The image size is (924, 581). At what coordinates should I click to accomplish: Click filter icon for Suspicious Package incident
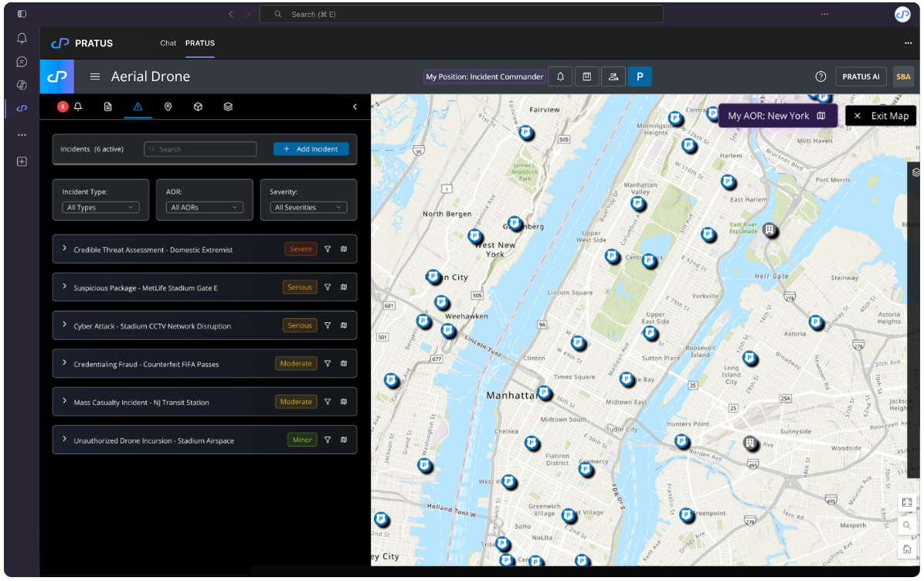pos(328,287)
